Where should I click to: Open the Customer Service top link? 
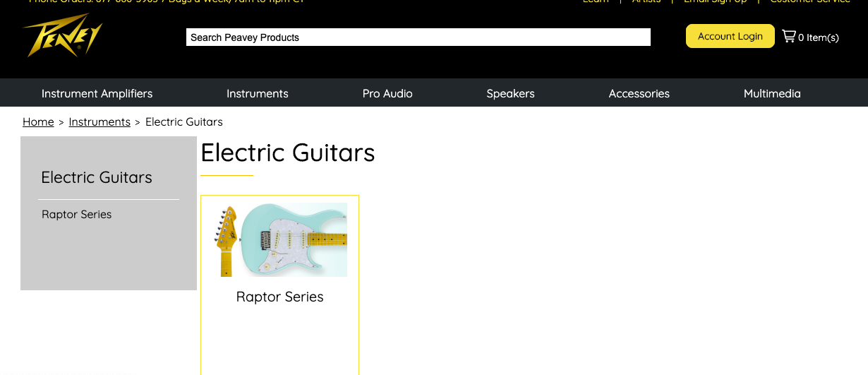[x=810, y=2]
